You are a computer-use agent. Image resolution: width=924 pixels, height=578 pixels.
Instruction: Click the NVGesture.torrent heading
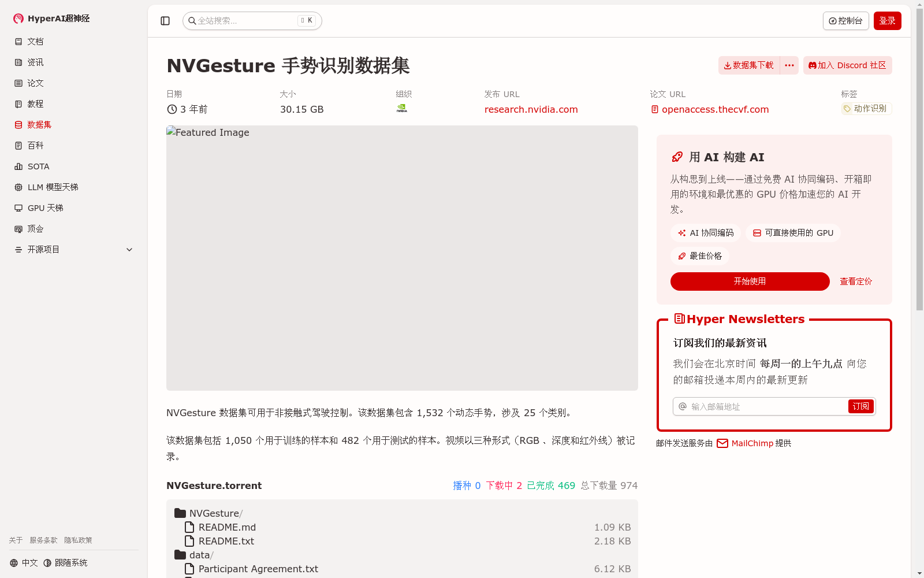pos(214,486)
